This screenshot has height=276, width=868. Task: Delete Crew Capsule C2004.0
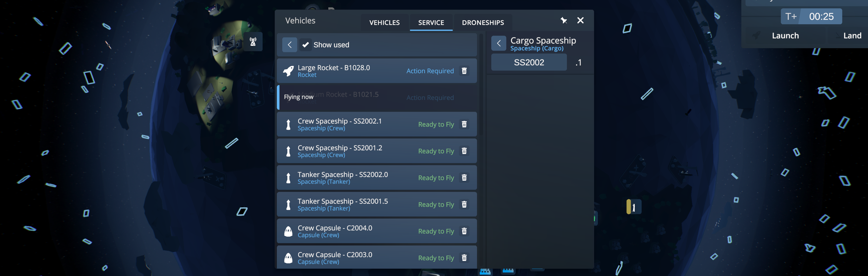point(464,231)
